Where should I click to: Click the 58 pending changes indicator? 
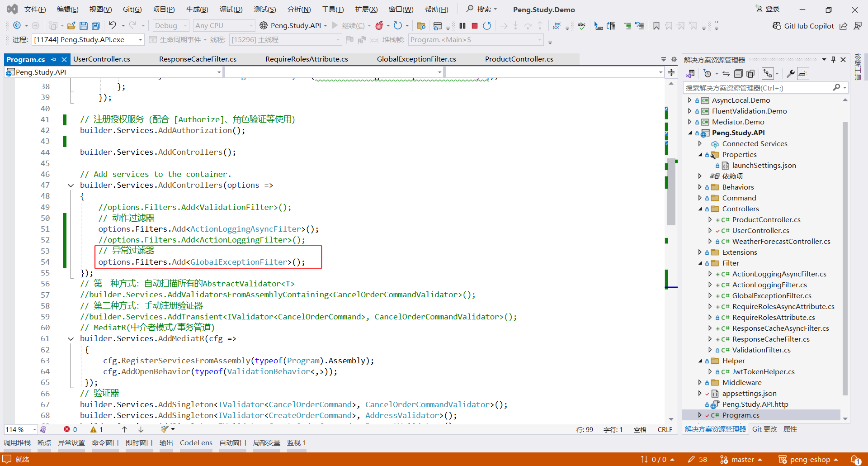698,460
